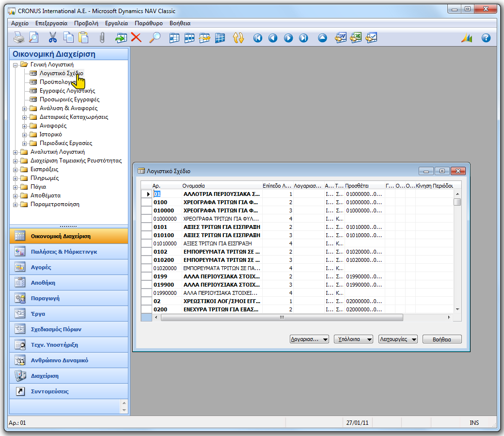Image resolution: width=504 pixels, height=436 pixels.
Task: Select the Παραμετροποίηση folder
Action: pyautogui.click(x=55, y=204)
